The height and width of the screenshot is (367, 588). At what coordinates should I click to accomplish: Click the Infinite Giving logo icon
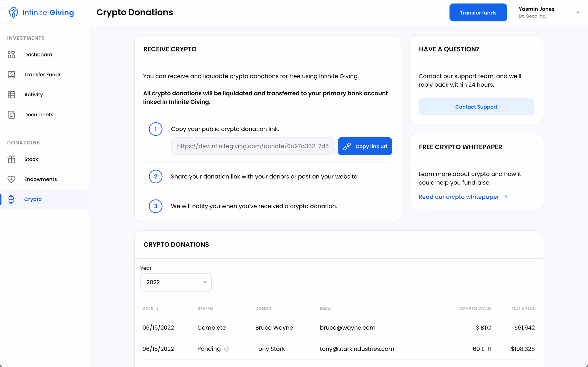click(x=13, y=12)
